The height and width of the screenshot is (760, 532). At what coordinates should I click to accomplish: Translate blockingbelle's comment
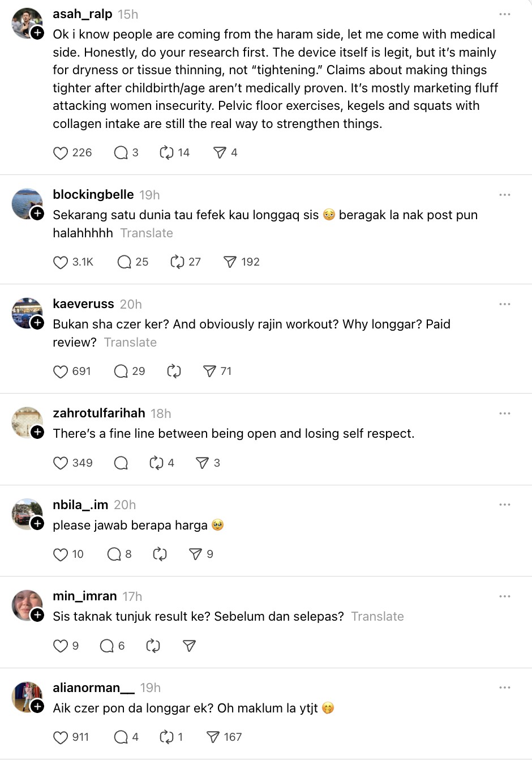(147, 233)
